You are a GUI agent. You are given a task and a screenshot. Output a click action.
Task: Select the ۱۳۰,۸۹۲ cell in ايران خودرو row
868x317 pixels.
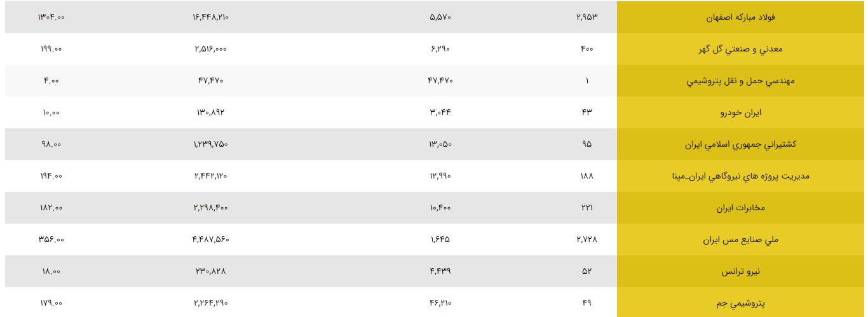tap(210, 112)
